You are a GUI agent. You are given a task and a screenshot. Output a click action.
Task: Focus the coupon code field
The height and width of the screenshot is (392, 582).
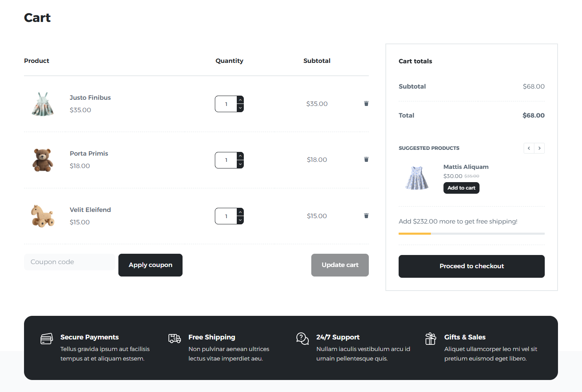click(x=69, y=262)
